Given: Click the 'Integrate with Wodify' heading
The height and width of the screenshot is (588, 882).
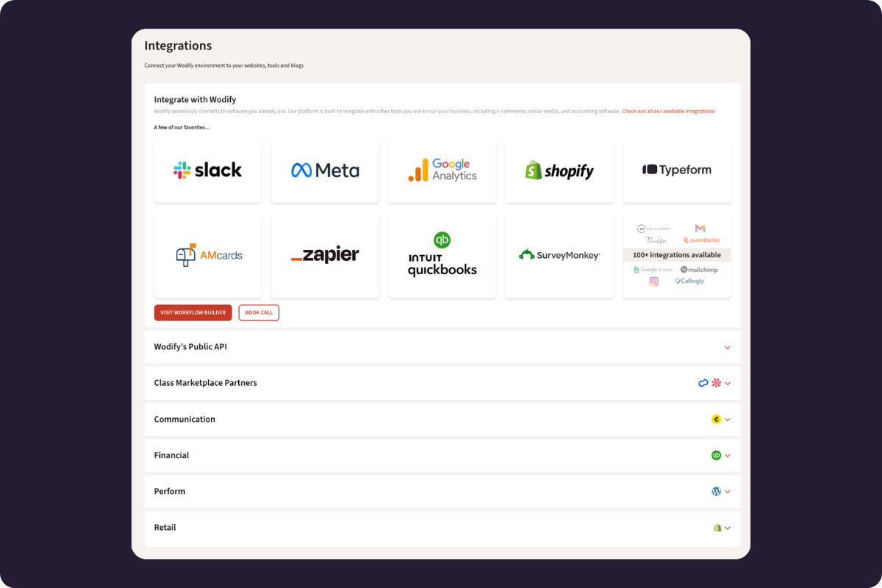Looking at the screenshot, I should tap(195, 99).
